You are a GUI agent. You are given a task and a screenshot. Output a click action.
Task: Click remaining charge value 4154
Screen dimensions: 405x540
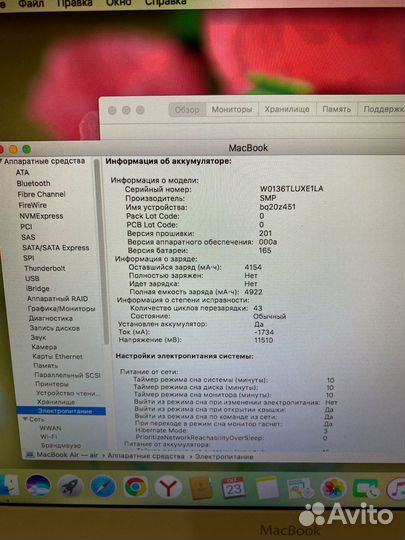253,267
